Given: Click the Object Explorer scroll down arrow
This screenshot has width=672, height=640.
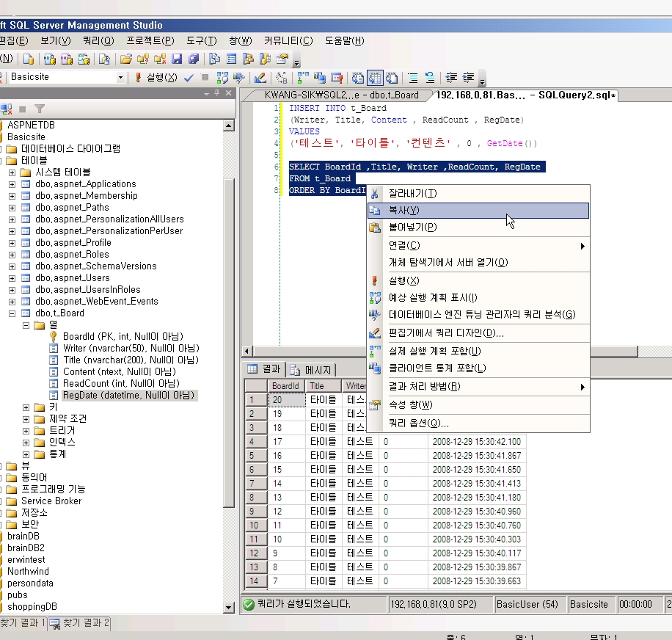Looking at the screenshot, I should click(x=229, y=608).
